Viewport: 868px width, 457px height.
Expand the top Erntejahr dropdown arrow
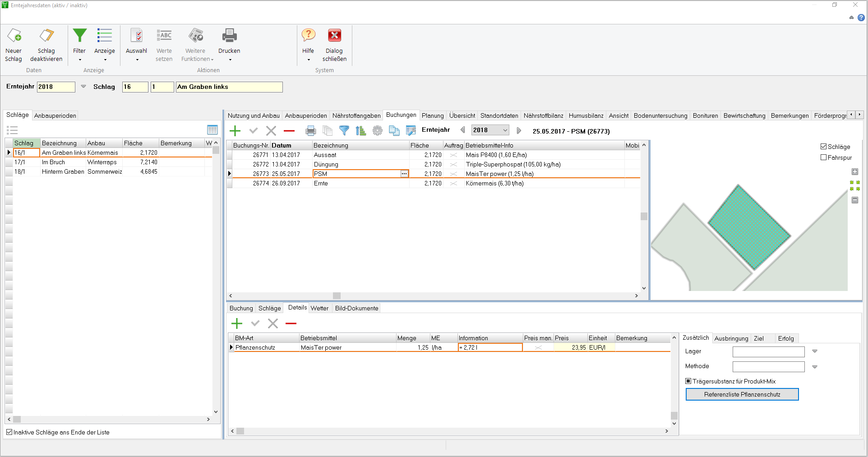[83, 87]
